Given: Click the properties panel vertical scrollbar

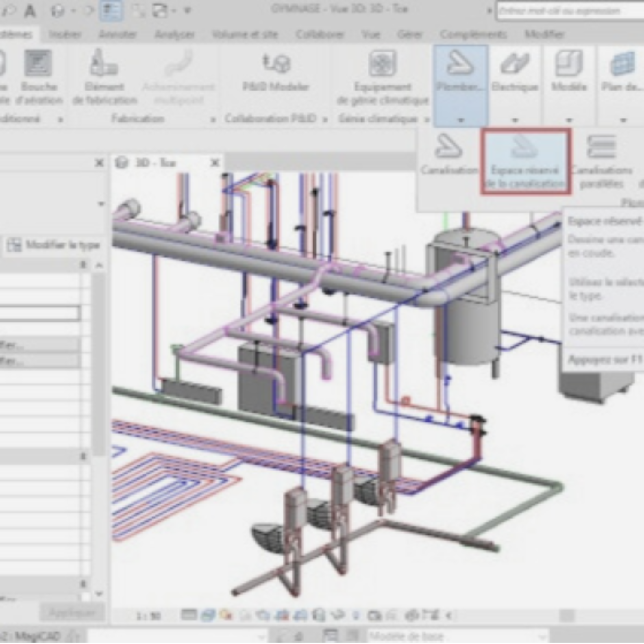Looking at the screenshot, I should click(99, 365).
